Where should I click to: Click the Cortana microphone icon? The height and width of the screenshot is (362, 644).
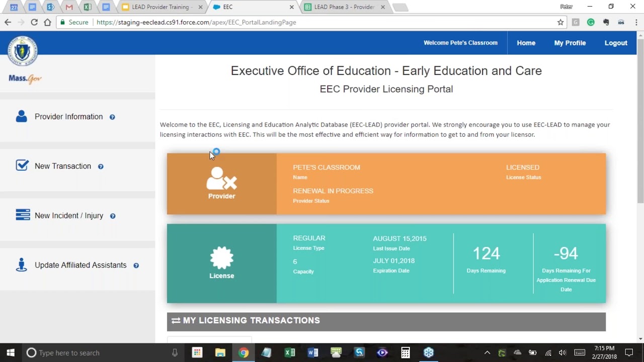click(x=175, y=353)
